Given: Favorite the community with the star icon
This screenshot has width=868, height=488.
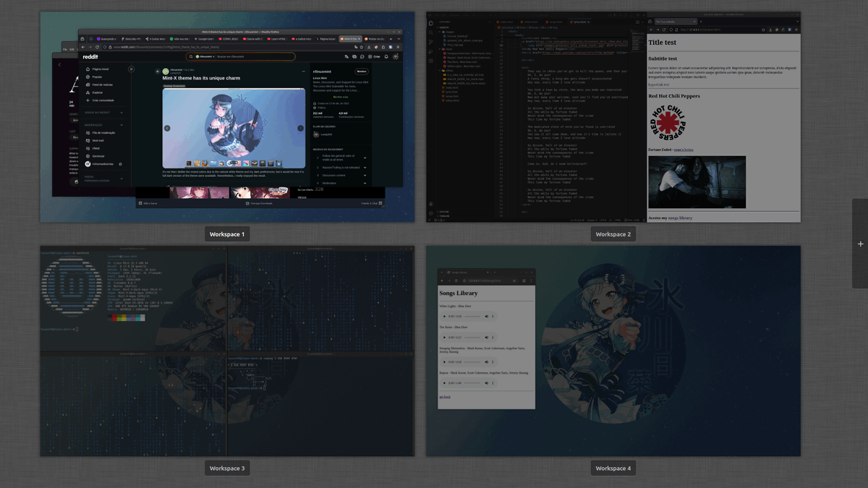Looking at the screenshot, I should (120, 164).
